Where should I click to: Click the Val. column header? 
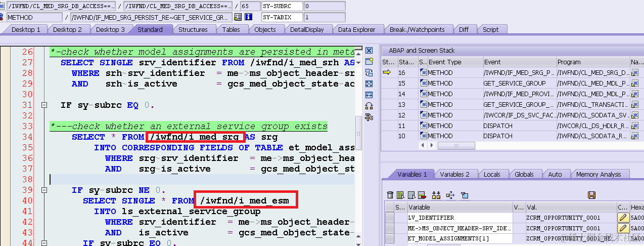coord(571,207)
